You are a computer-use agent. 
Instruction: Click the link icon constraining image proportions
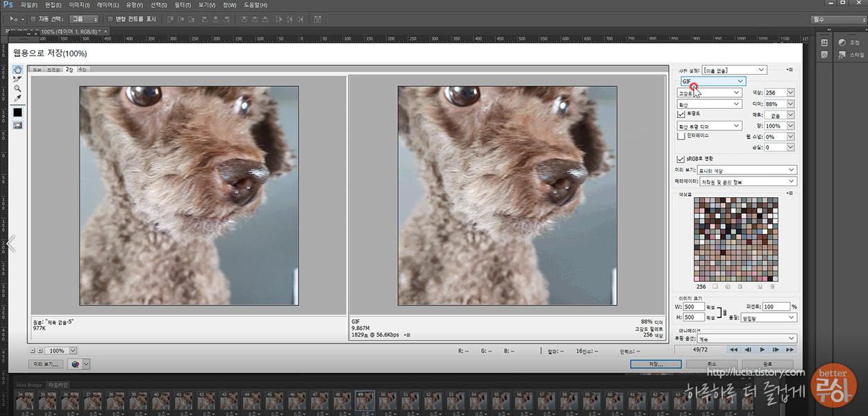[724, 312]
